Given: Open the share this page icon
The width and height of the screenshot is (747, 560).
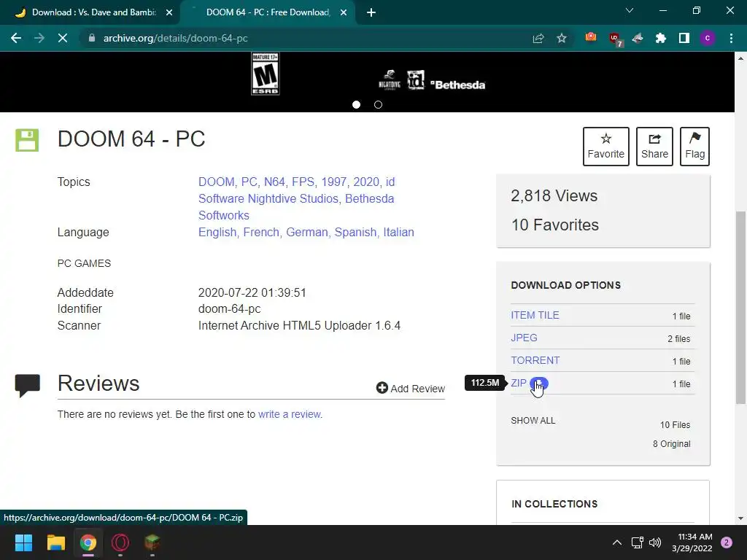Looking at the screenshot, I should (538, 38).
